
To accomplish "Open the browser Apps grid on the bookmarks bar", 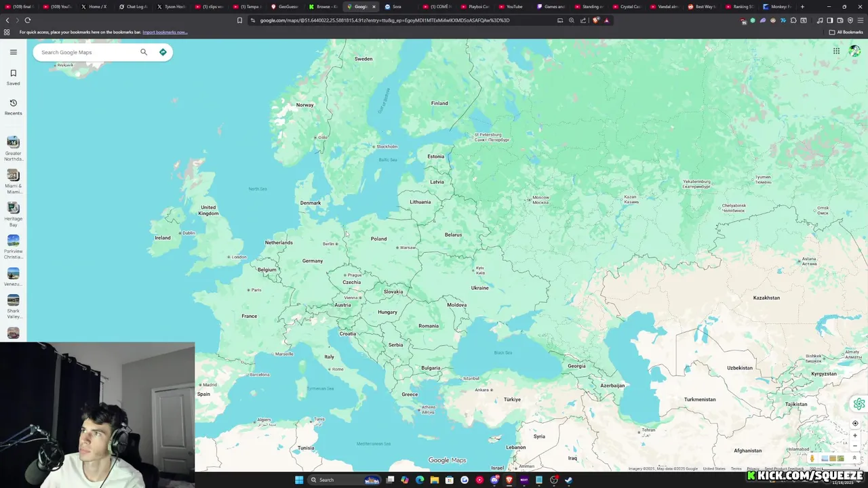I will (7, 32).
